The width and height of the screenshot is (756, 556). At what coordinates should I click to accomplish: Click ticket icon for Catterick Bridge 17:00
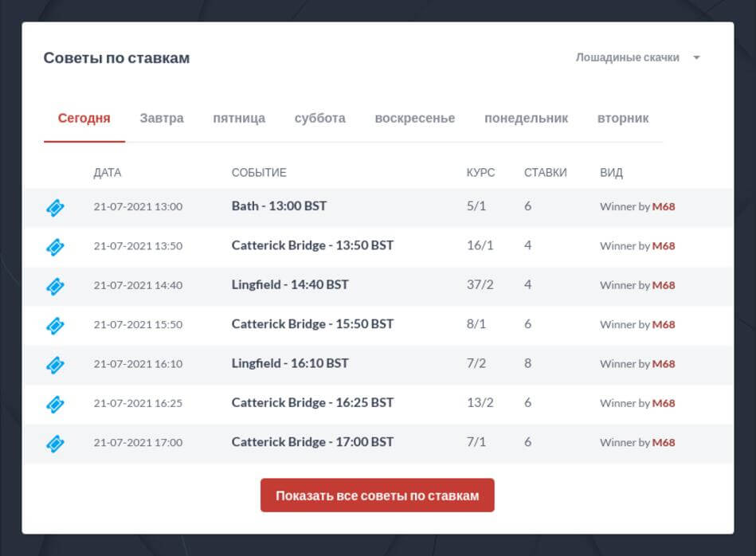tap(55, 443)
